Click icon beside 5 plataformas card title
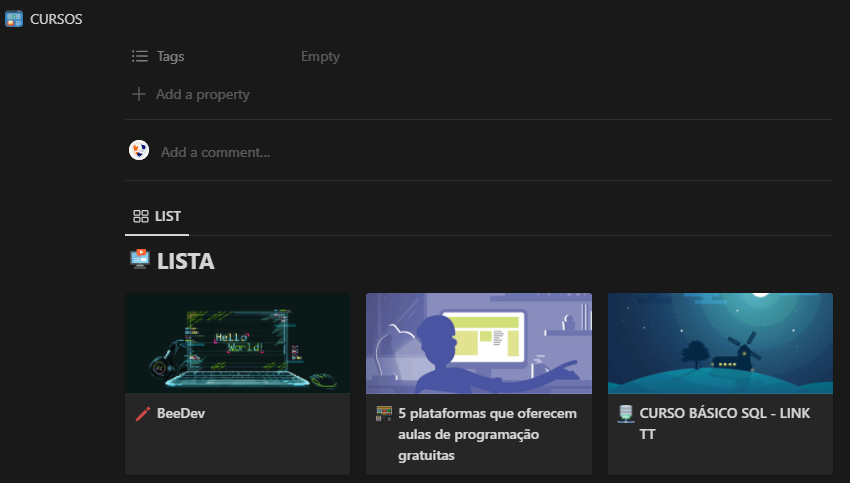This screenshot has width=850, height=483. [384, 414]
